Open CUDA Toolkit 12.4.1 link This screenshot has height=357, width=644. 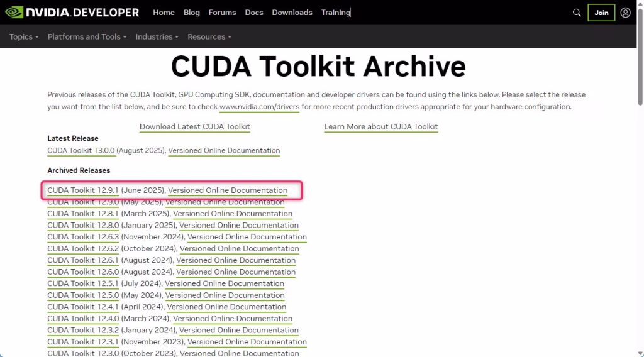coord(82,307)
